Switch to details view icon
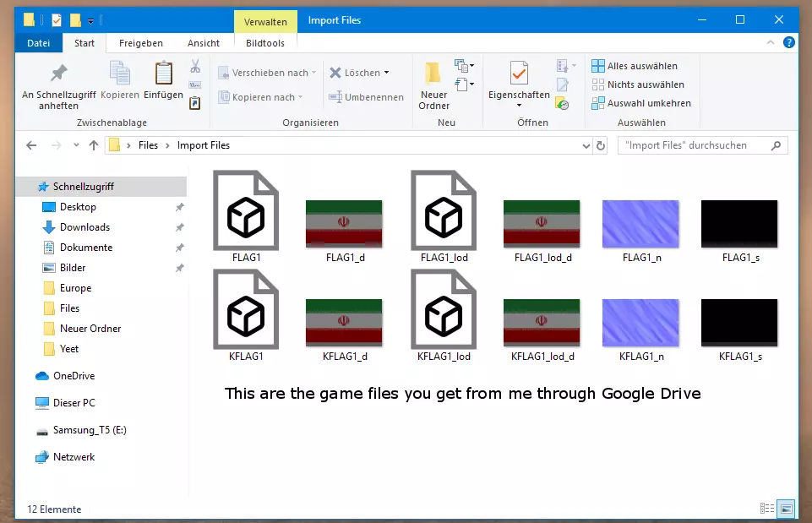 click(x=767, y=509)
